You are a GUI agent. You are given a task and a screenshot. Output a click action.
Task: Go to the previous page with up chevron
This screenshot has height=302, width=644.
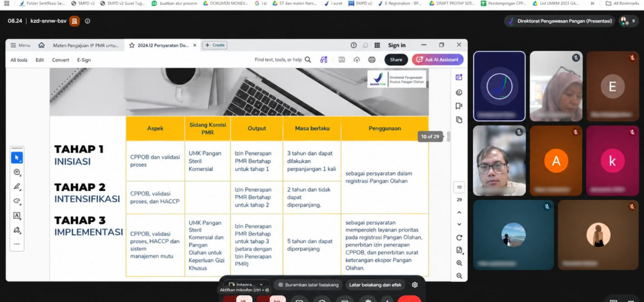pyautogui.click(x=459, y=213)
